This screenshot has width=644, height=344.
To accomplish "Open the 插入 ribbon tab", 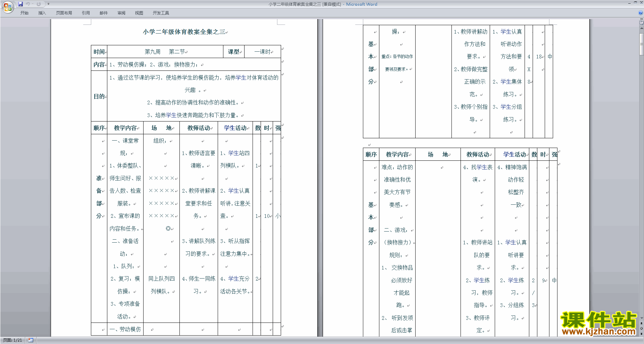I will coord(42,13).
